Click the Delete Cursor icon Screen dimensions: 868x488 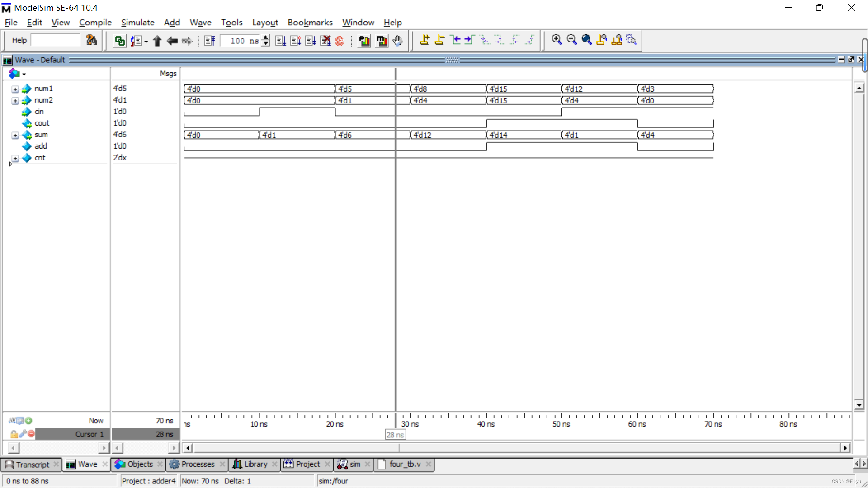pos(439,40)
